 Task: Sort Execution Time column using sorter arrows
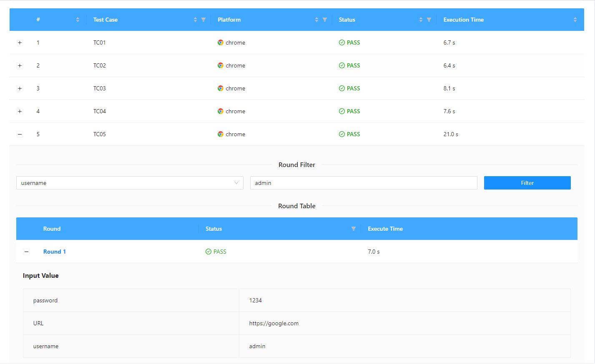tap(575, 20)
